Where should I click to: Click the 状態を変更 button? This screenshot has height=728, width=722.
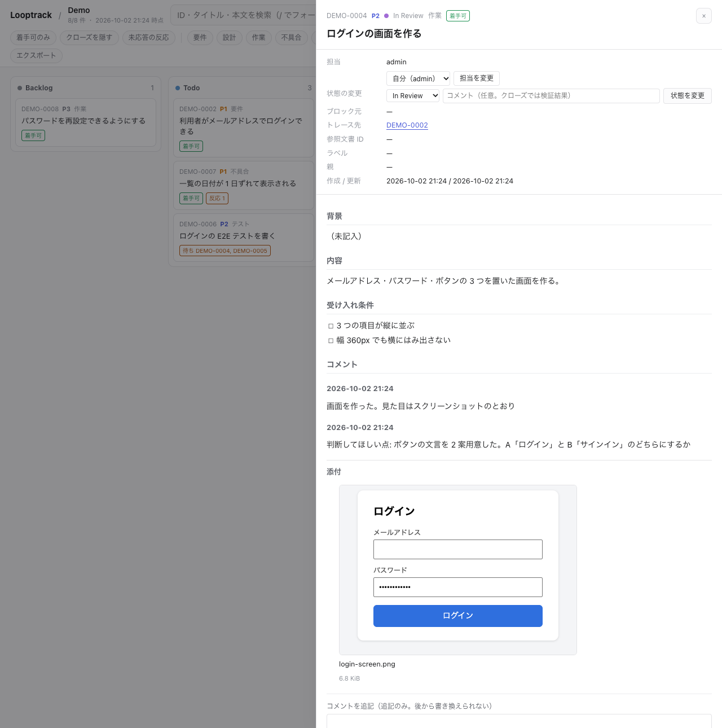[687, 96]
